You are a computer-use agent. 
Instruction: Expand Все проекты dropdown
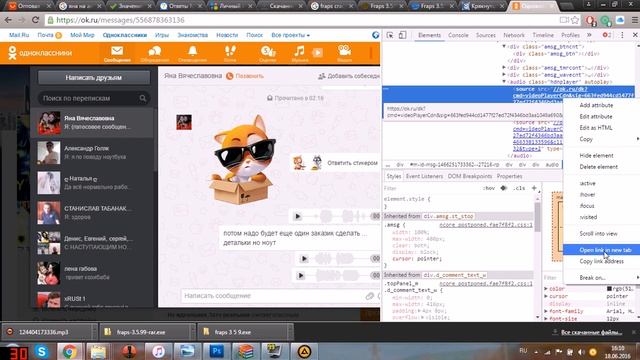click(x=290, y=35)
